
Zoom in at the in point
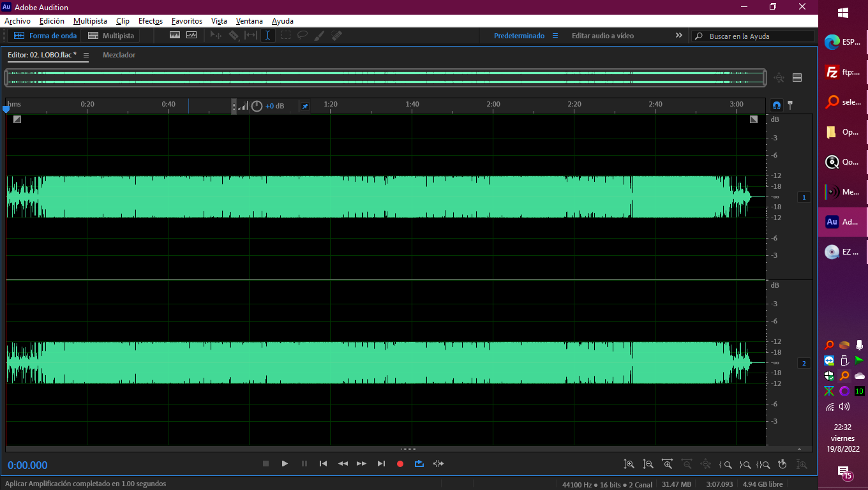[725, 464]
